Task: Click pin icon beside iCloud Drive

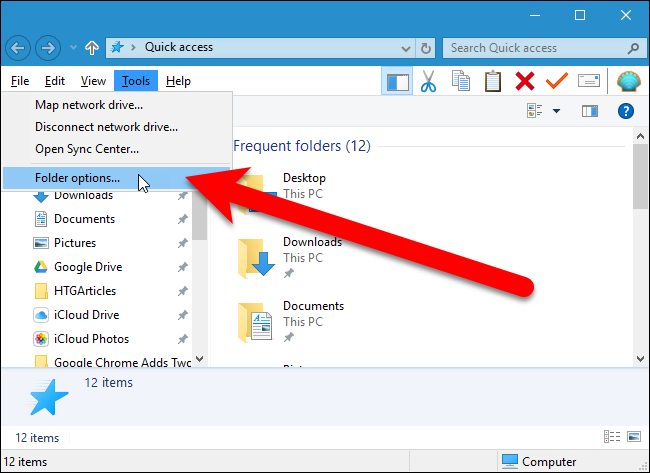Action: point(182,315)
